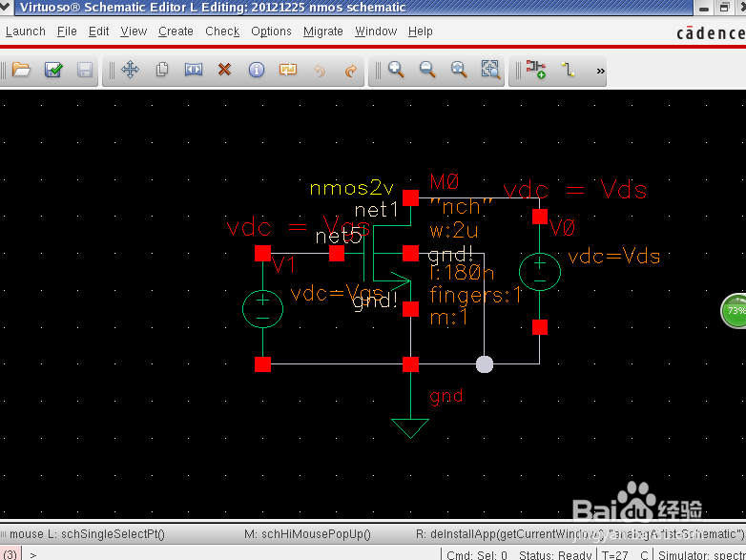The height and width of the screenshot is (560, 746).
Task: Click the net1 wire label
Action: pyautogui.click(x=376, y=210)
